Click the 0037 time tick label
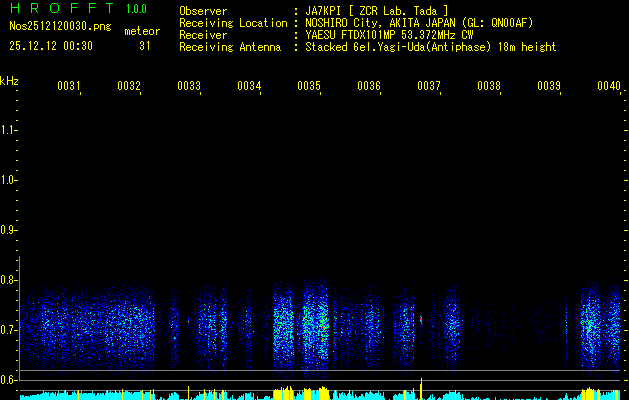The height and width of the screenshot is (400, 629). pos(429,87)
